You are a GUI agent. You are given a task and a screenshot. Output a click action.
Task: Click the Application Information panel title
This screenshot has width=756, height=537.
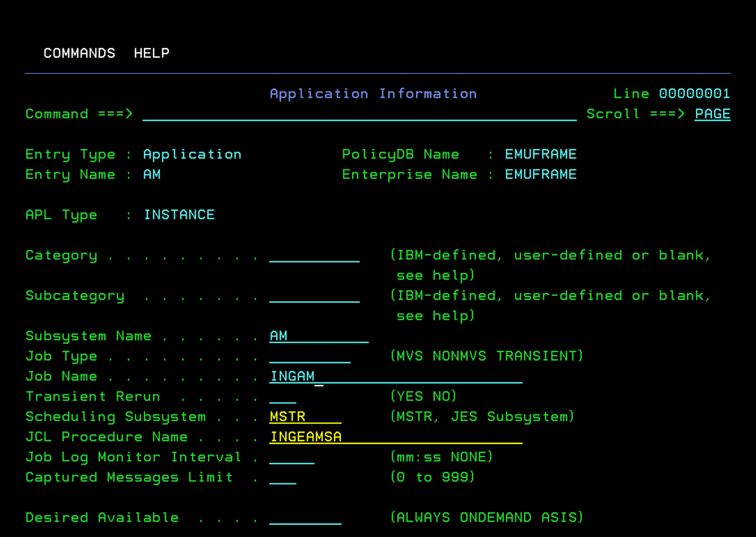[373, 93]
